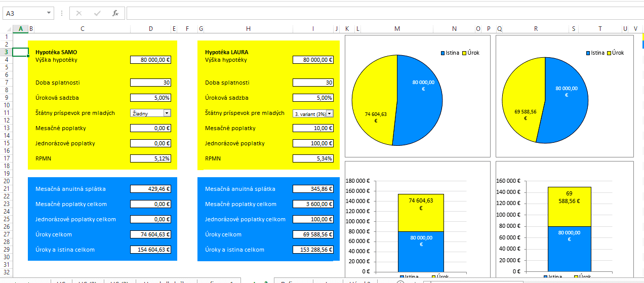The image size is (644, 283).
Task: Open the 3. variant (3%) dropdown
Action: (330, 113)
